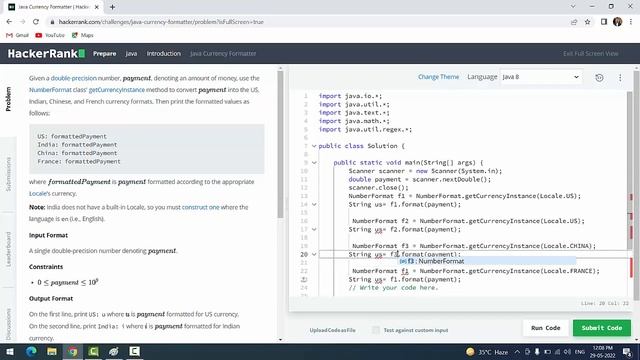Image resolution: width=640 pixels, height=360 pixels.
Task: Switch to the Discussions side tab
Action: pyautogui.click(x=8, y=324)
